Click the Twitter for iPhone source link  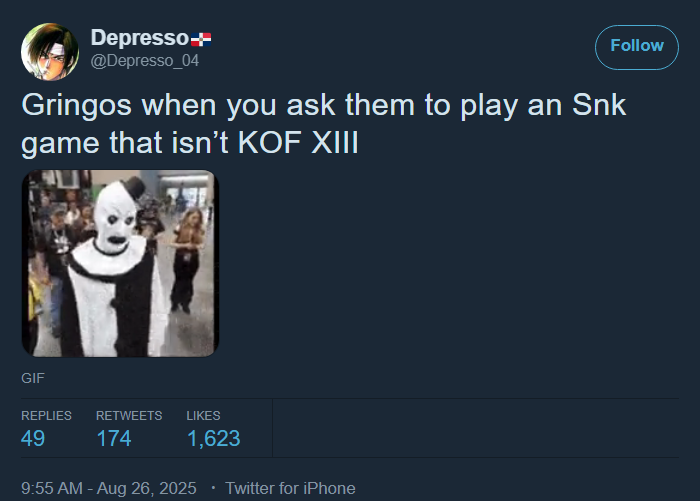(290, 488)
